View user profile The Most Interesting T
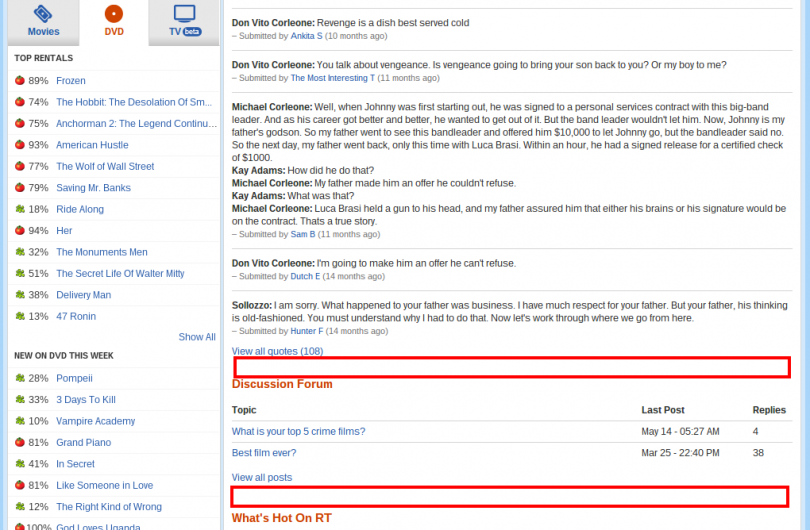The width and height of the screenshot is (810, 530). 333,78
